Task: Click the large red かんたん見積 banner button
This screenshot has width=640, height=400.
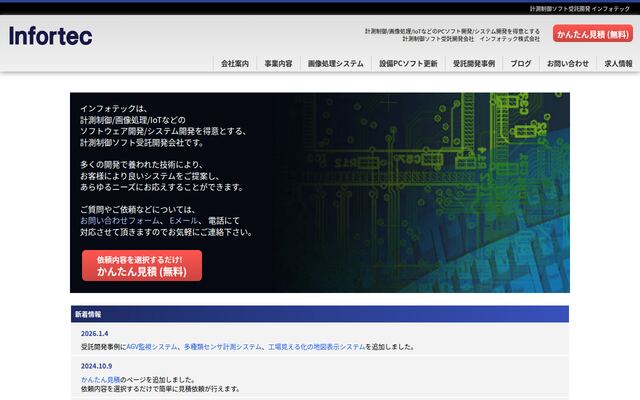Action: point(142,266)
